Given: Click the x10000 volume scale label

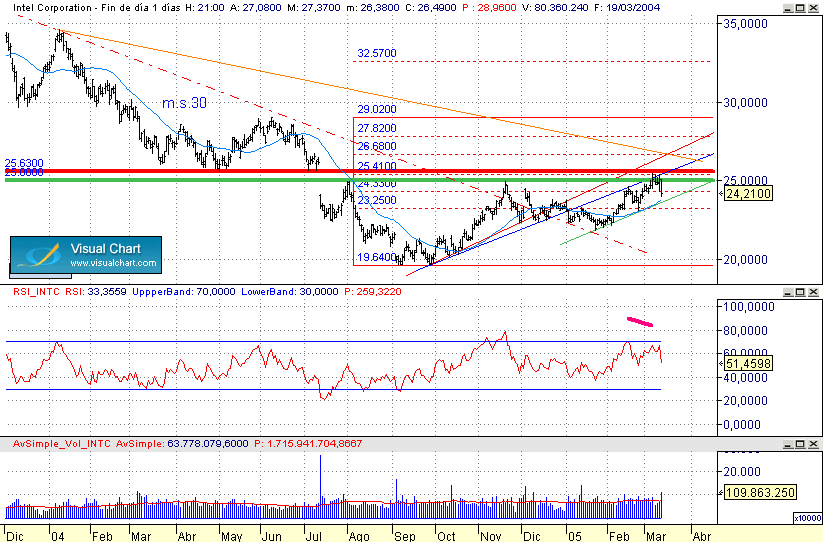Looking at the screenshot, I should (807, 518).
